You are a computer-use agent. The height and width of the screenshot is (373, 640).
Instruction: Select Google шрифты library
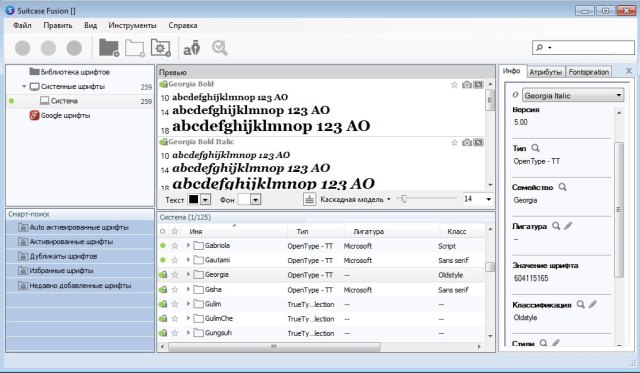[x=65, y=115]
